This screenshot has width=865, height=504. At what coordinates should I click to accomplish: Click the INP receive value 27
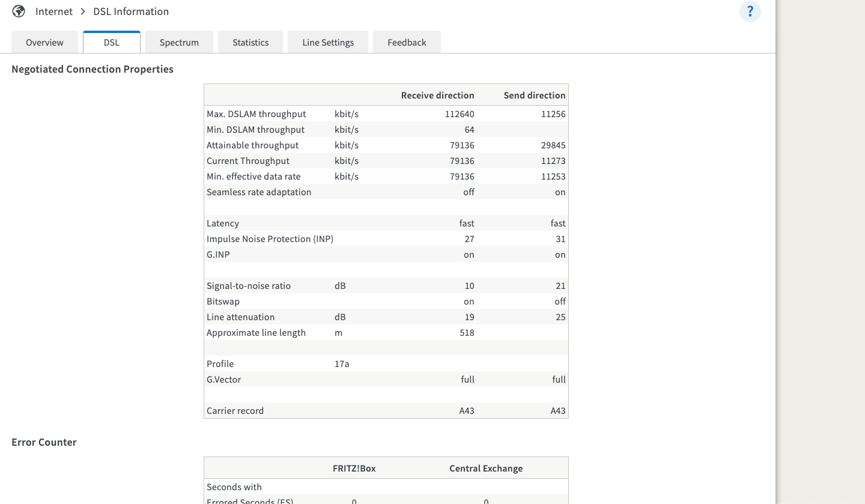469,239
